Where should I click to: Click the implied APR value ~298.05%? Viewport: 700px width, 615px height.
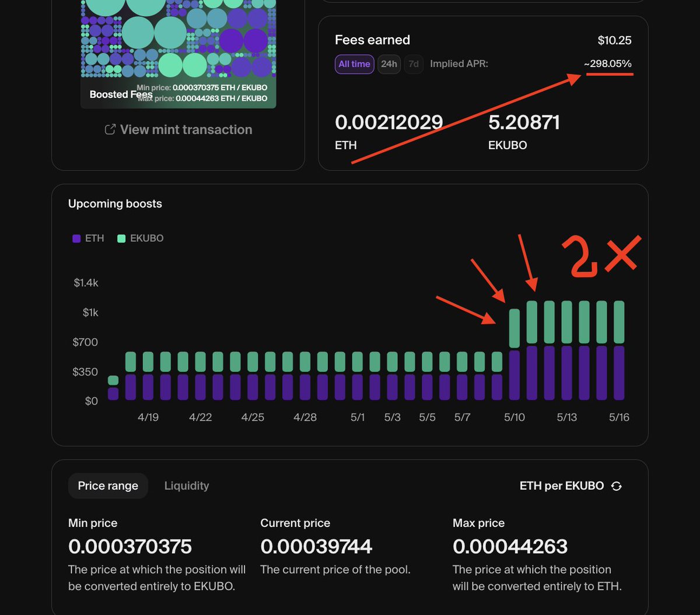point(608,64)
